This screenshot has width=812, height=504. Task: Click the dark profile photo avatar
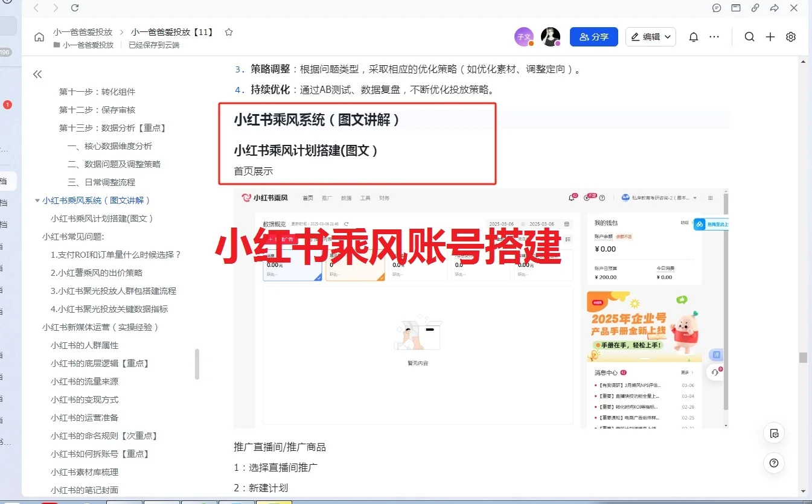click(x=550, y=37)
